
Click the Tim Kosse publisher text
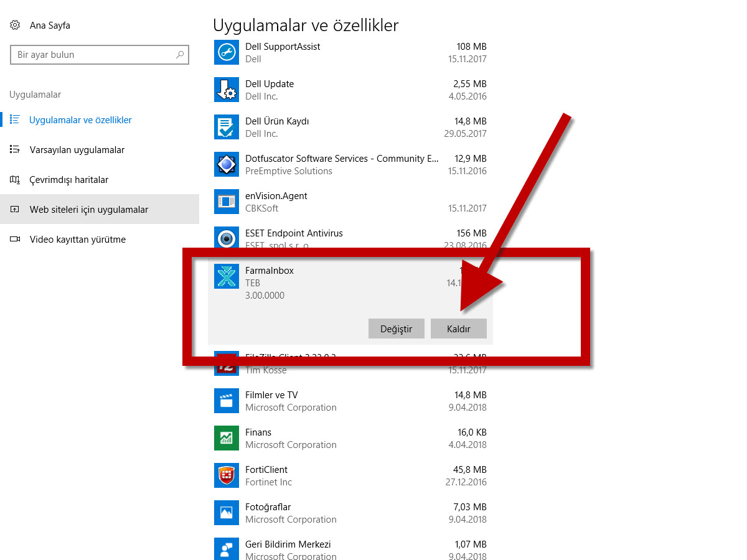[x=266, y=370]
